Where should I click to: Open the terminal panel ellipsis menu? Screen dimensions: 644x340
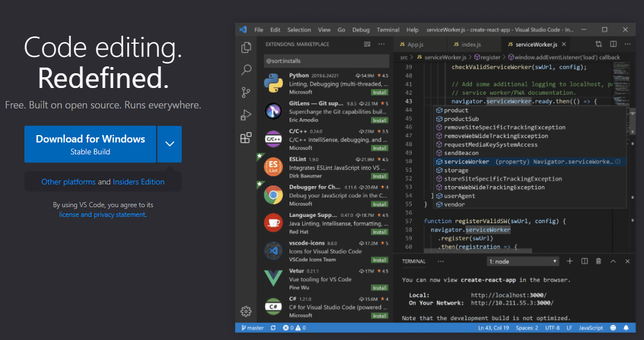pyautogui.click(x=441, y=261)
